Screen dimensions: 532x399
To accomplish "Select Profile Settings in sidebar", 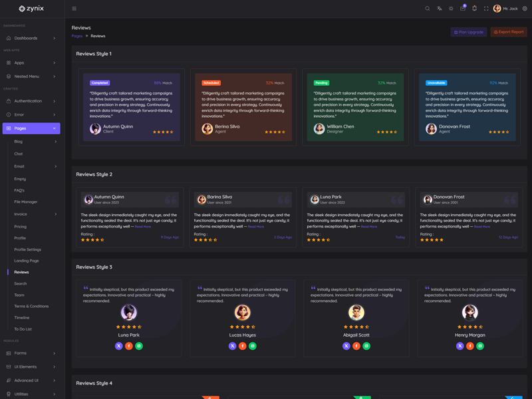I will [x=27, y=249].
